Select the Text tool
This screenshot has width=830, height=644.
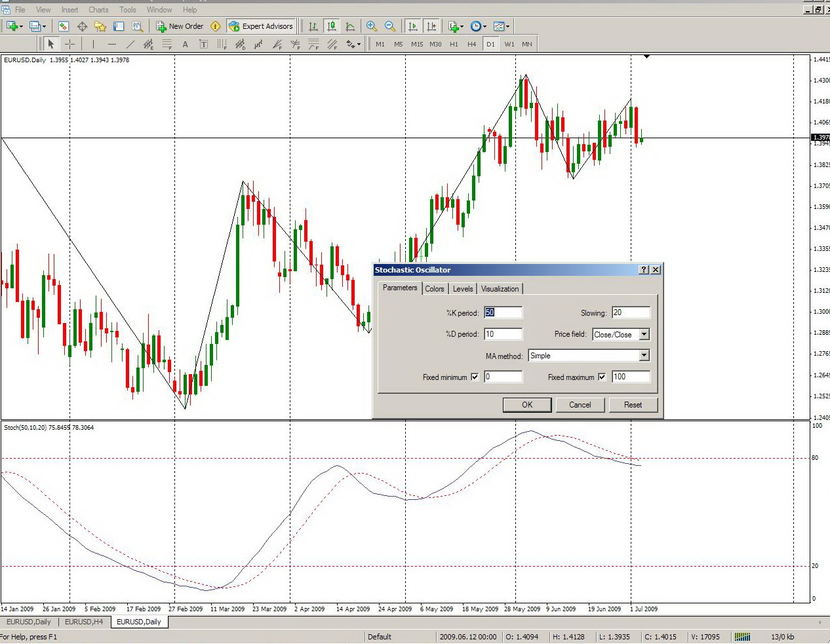[x=186, y=44]
